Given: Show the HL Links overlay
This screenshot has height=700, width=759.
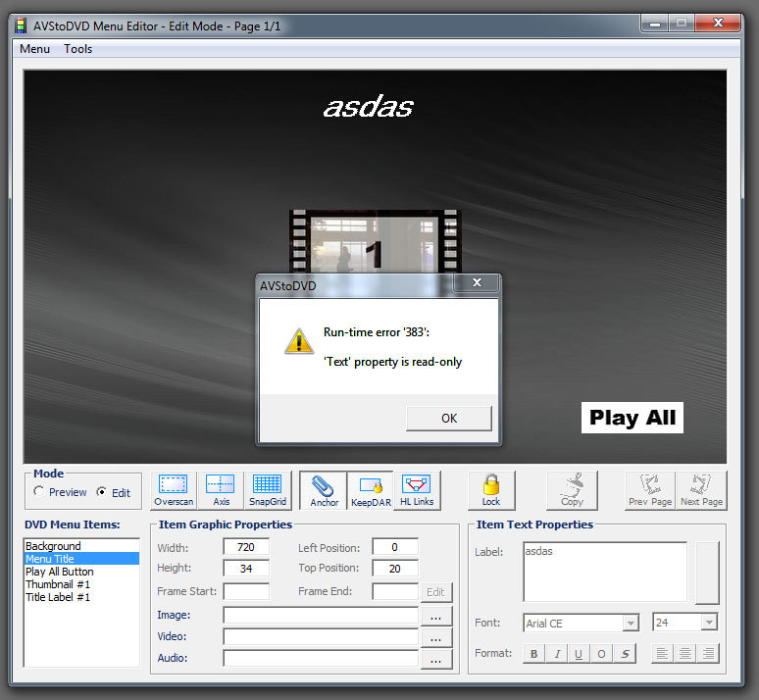Looking at the screenshot, I should pos(417,490).
